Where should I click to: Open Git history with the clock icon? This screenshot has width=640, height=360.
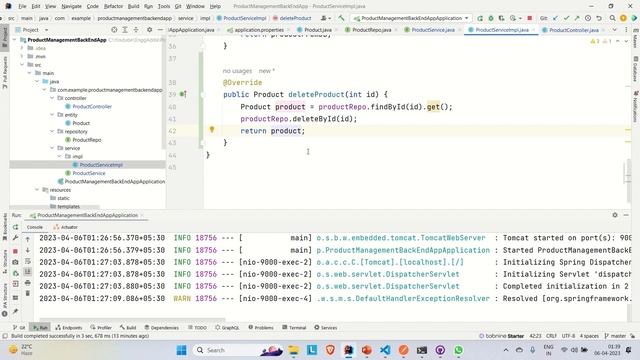coord(588,18)
